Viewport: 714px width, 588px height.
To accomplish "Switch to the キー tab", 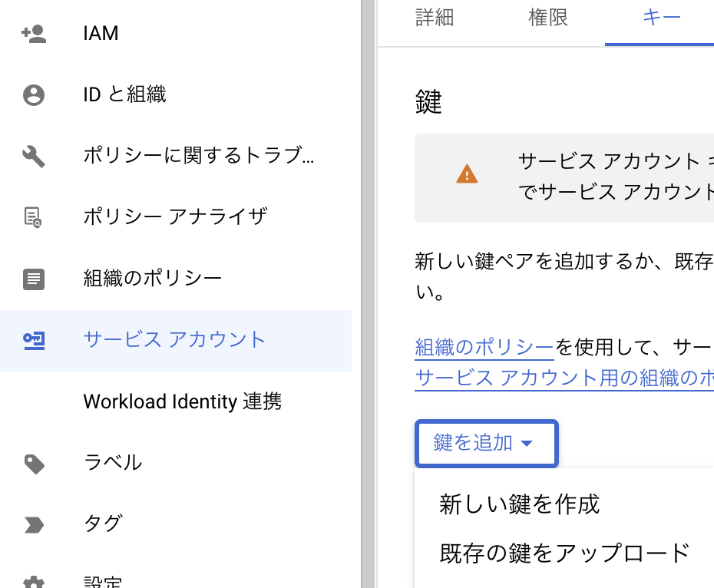I will pyautogui.click(x=661, y=18).
